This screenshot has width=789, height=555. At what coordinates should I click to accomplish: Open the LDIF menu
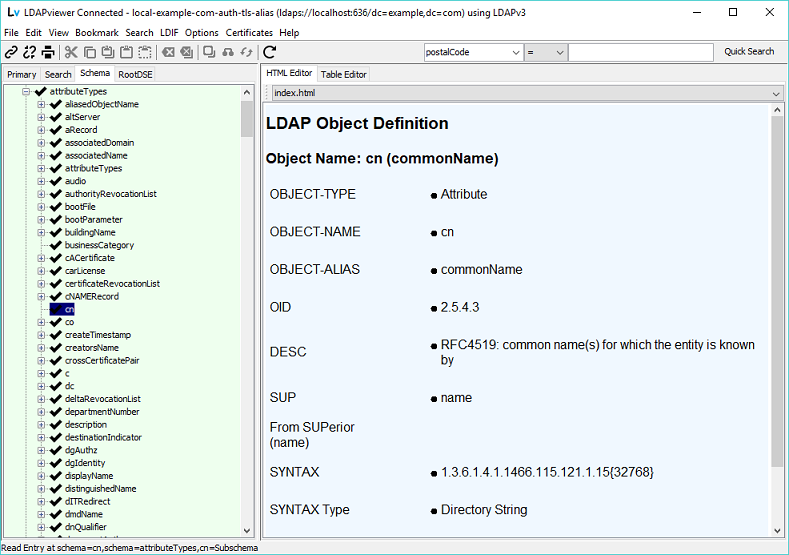169,33
